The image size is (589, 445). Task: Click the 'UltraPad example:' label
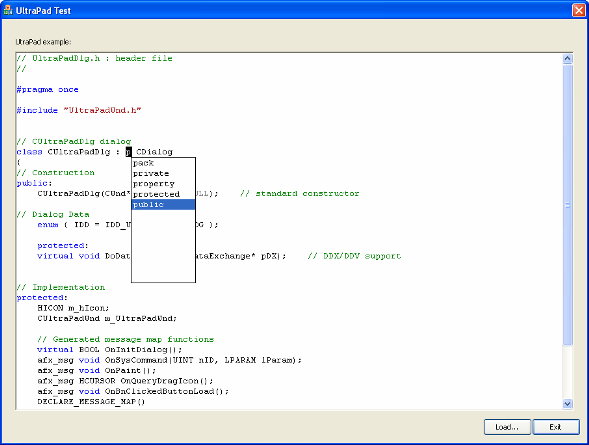[x=43, y=42]
